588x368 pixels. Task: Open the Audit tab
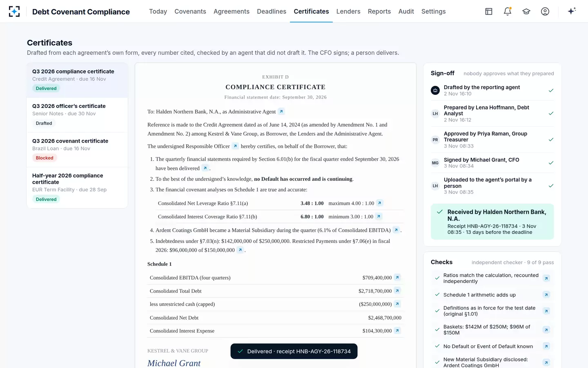pyautogui.click(x=406, y=11)
